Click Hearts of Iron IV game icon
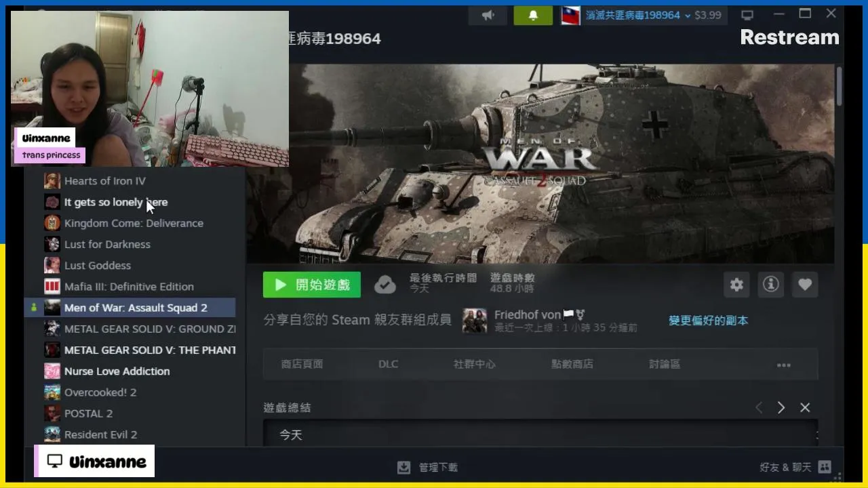The width and height of the screenshot is (868, 488). pos(52,181)
